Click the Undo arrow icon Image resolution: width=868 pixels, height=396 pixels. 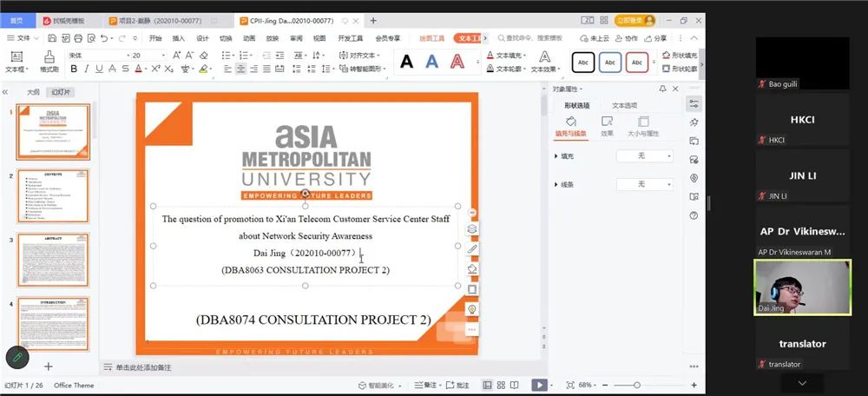tap(105, 38)
